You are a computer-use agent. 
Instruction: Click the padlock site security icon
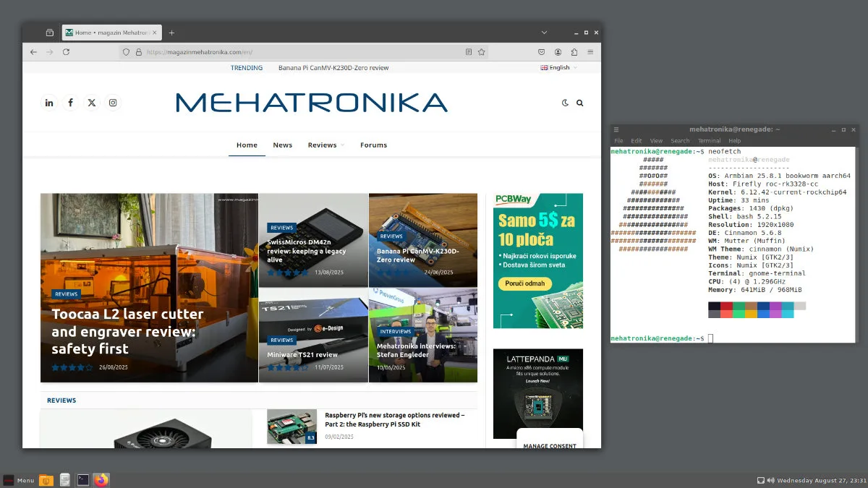click(138, 52)
